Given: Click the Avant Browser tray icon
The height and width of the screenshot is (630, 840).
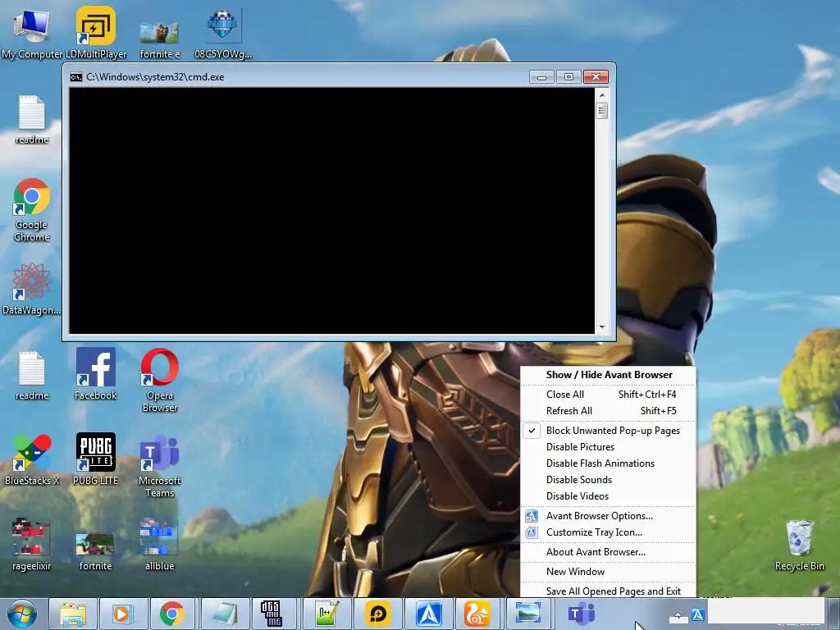Looking at the screenshot, I should (x=697, y=615).
